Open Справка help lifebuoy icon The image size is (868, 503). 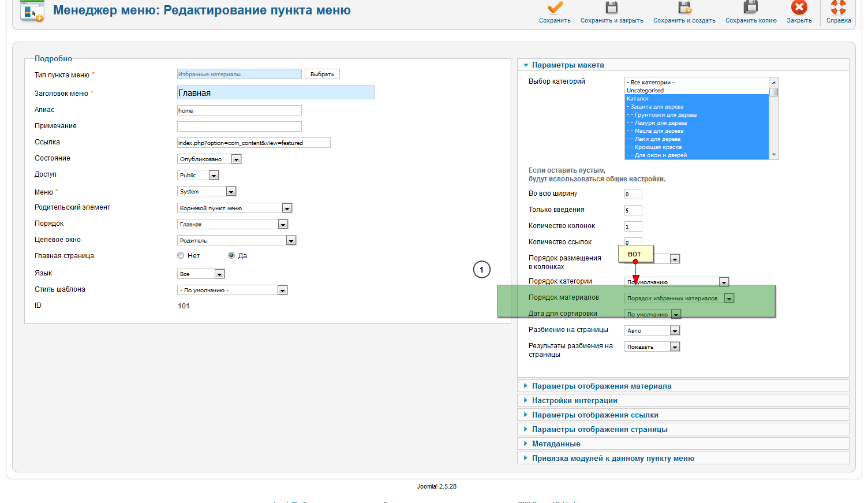click(839, 8)
